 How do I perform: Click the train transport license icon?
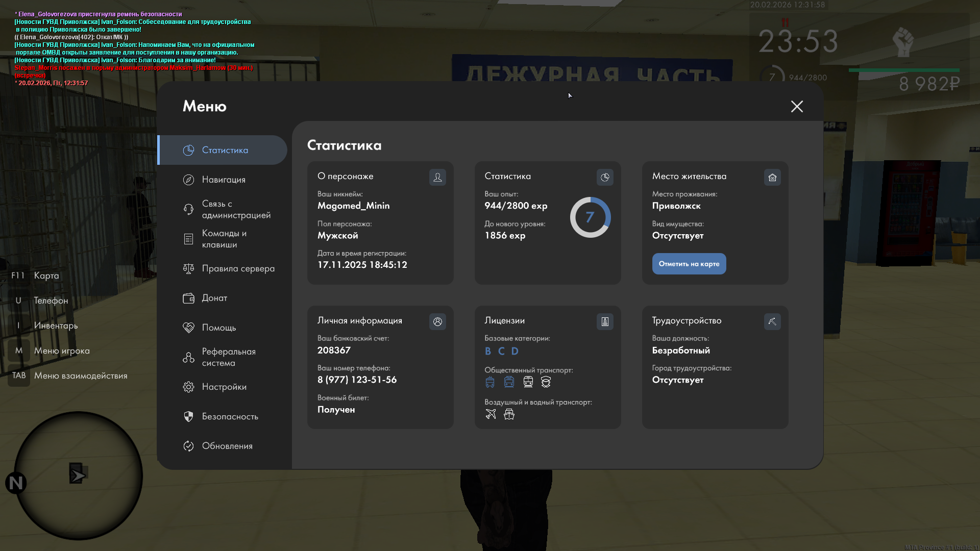pyautogui.click(x=528, y=382)
